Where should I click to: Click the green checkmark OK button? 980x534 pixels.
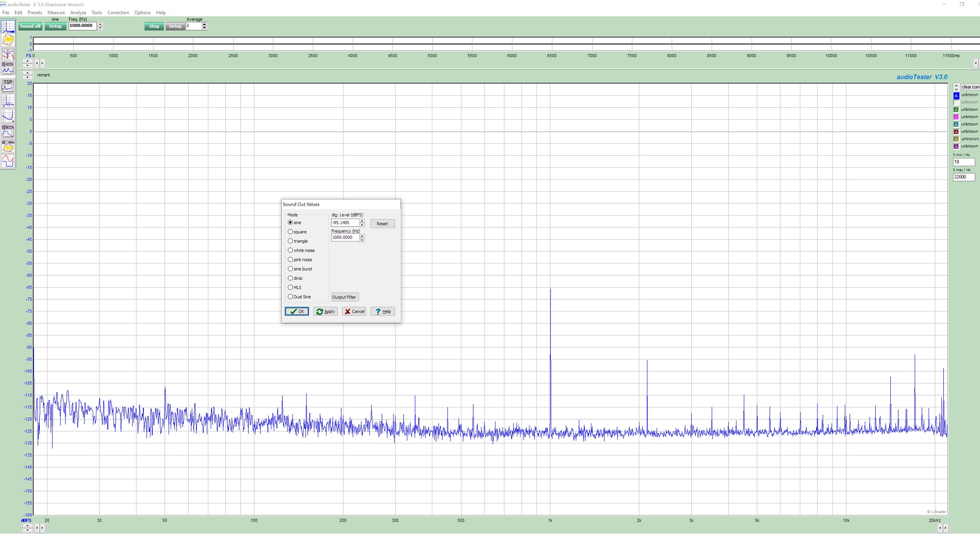coord(297,311)
